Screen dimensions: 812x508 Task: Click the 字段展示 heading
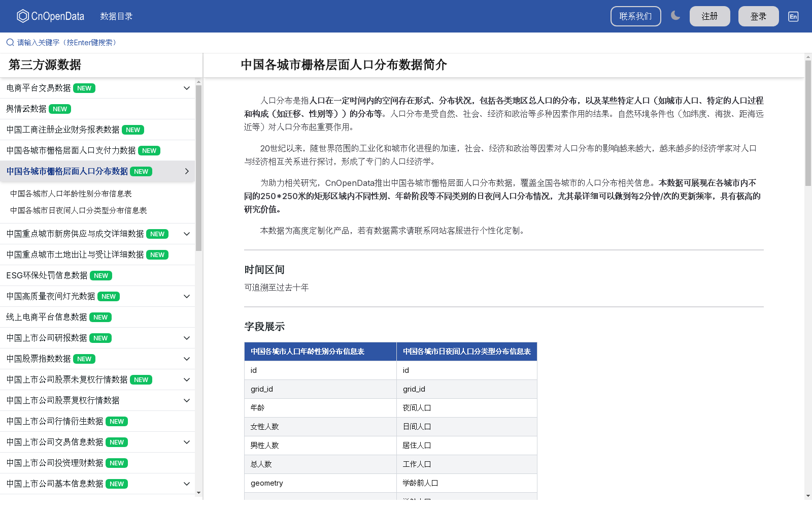pos(264,327)
